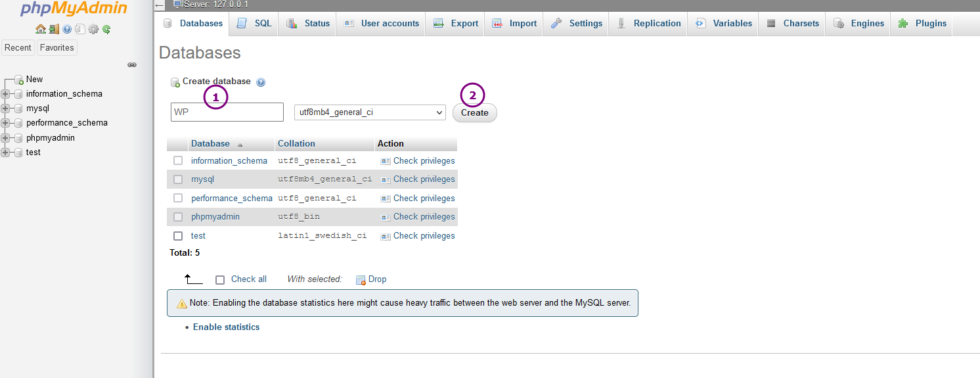The image size is (980, 378).
Task: Click the Home icon in sidebar
Action: pos(41,29)
